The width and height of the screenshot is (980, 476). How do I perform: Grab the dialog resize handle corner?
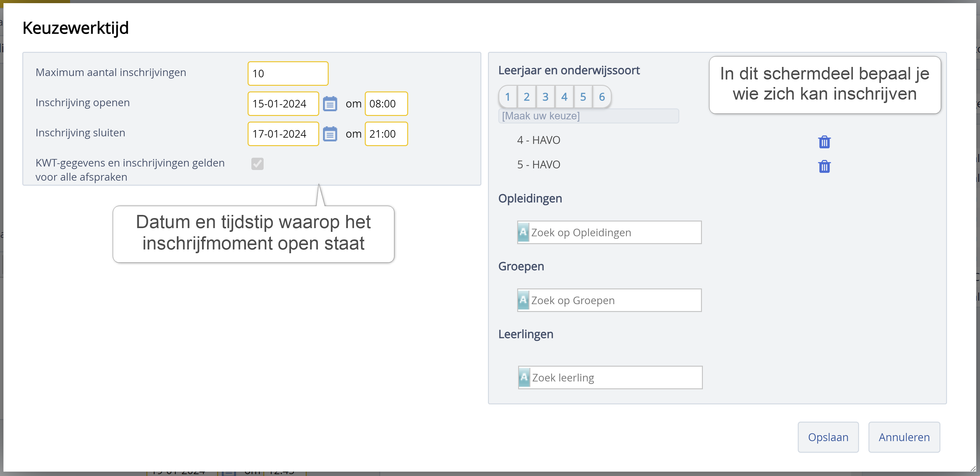pyautogui.click(x=972, y=468)
